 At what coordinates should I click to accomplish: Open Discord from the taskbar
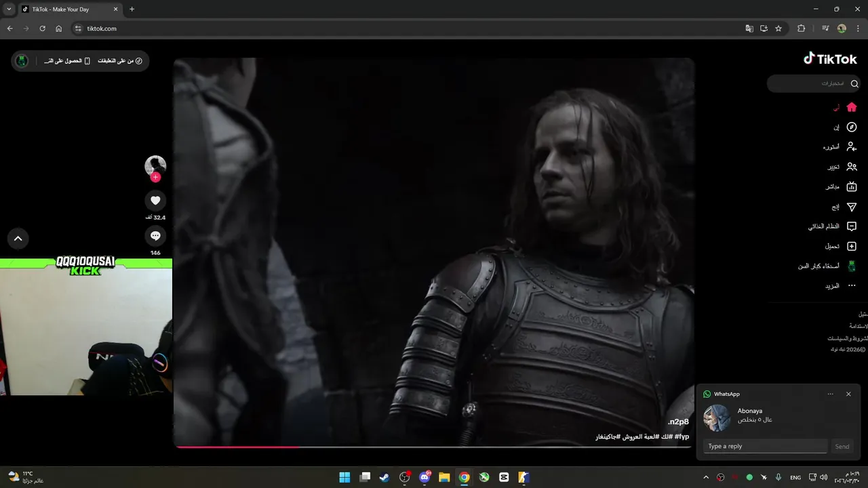point(425,477)
